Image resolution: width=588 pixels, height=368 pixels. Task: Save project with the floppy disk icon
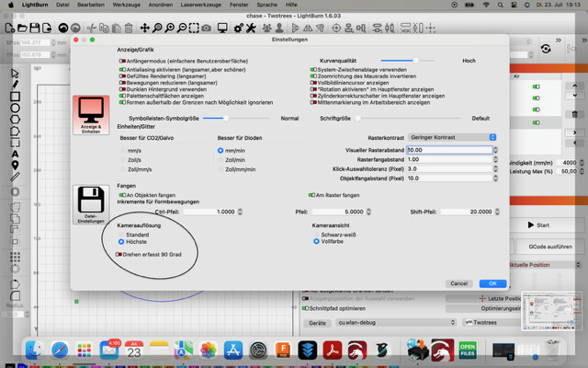coord(35,28)
